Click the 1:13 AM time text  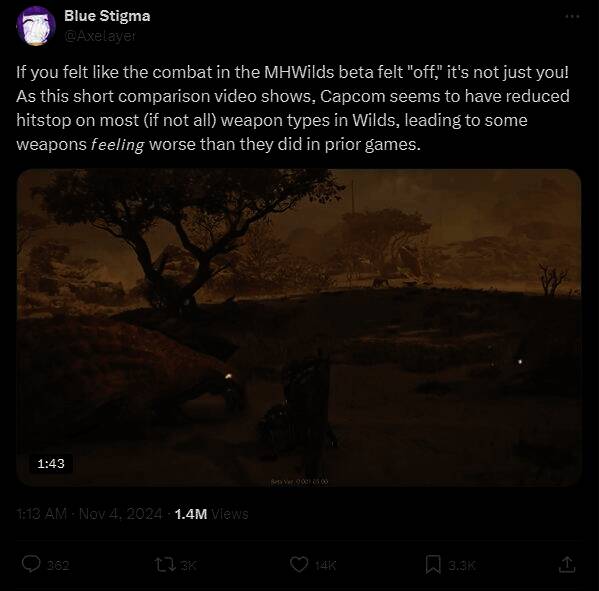click(x=42, y=514)
